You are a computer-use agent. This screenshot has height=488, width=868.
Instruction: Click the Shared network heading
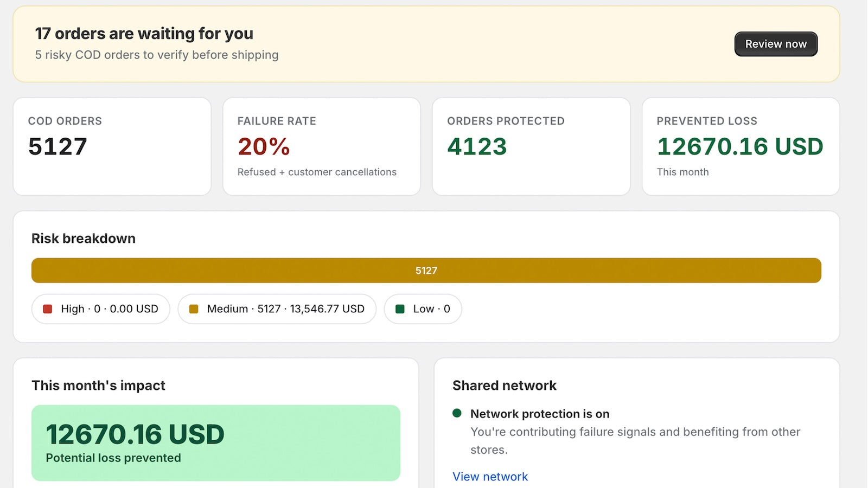pos(505,386)
